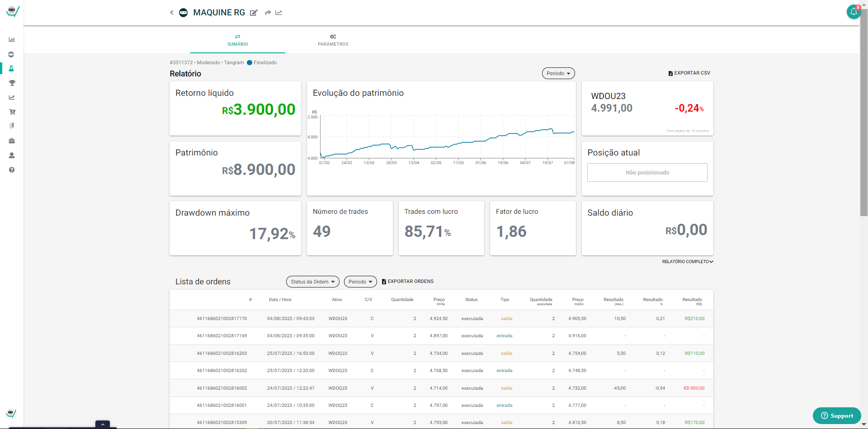Click the file icon beside EXPORTAR CSV

point(670,73)
